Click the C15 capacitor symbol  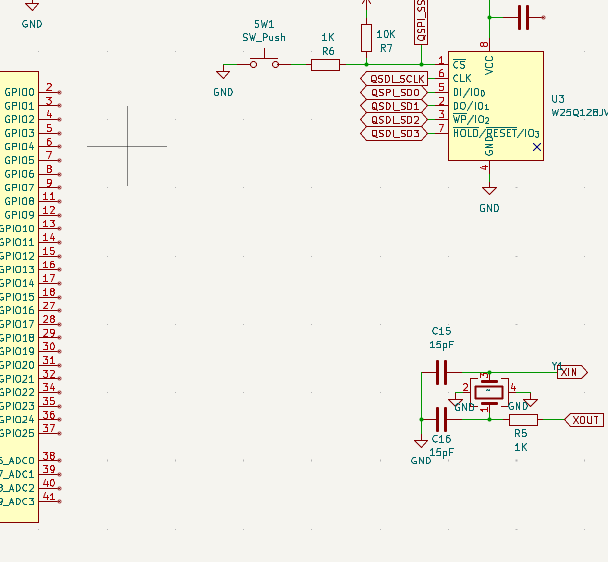[441, 374]
